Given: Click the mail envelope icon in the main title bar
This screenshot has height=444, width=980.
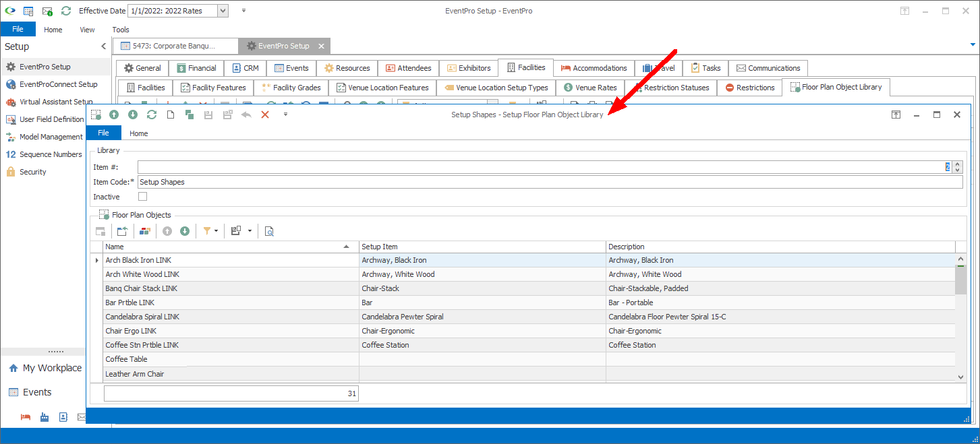Looking at the screenshot, I should point(47,11).
